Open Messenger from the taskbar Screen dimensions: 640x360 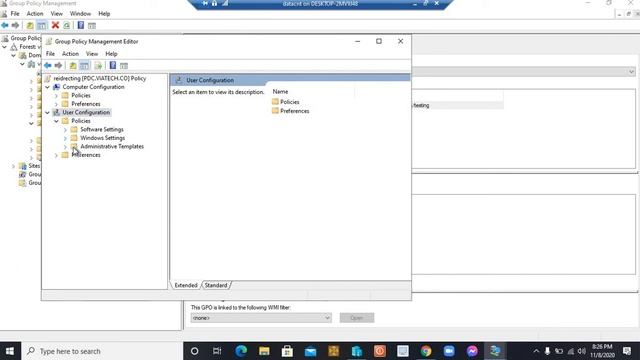click(472, 351)
